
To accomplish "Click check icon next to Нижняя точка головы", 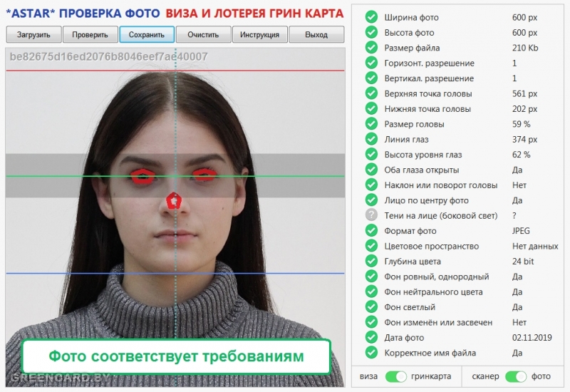I will tap(371, 109).
